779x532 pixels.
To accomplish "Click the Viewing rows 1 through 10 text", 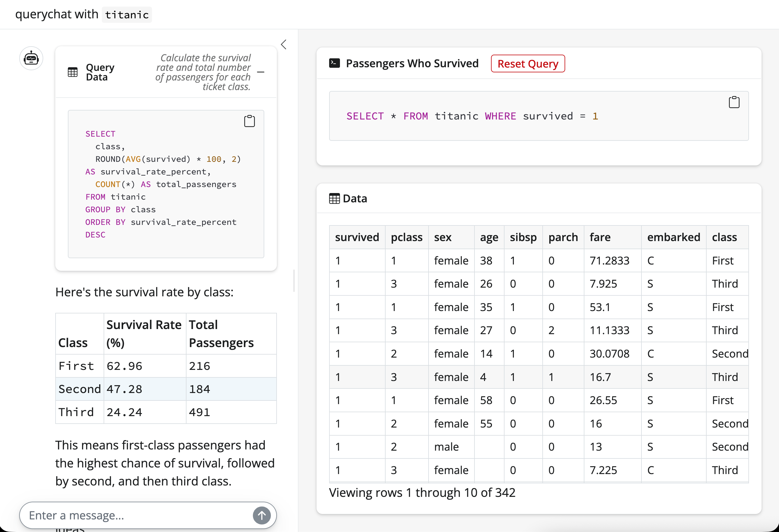I will point(422,492).
